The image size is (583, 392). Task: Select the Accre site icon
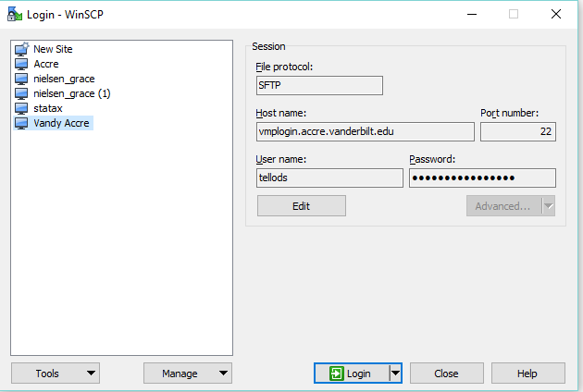(22, 64)
